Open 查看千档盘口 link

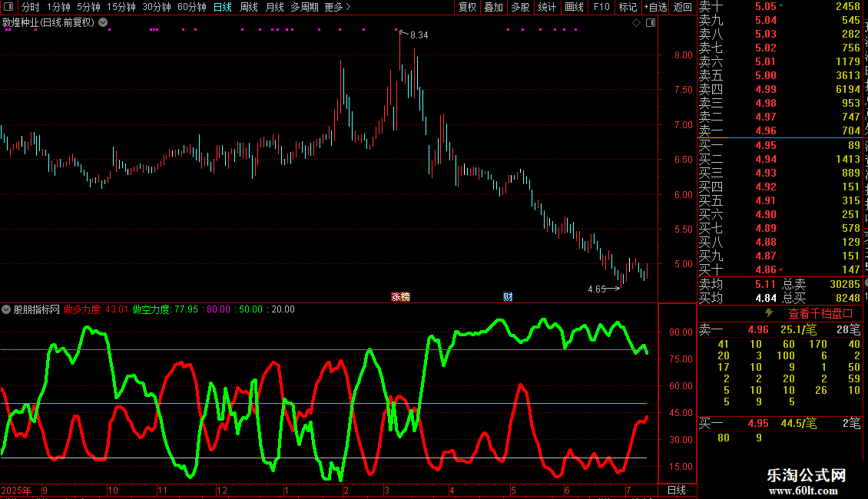(820, 314)
